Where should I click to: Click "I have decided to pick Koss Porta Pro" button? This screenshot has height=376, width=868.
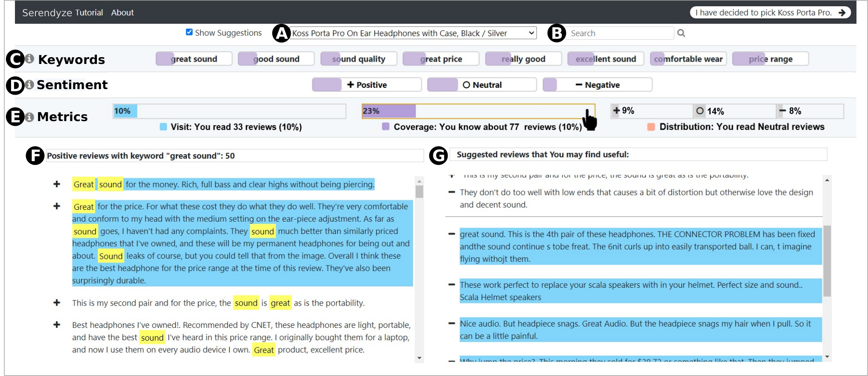770,13
